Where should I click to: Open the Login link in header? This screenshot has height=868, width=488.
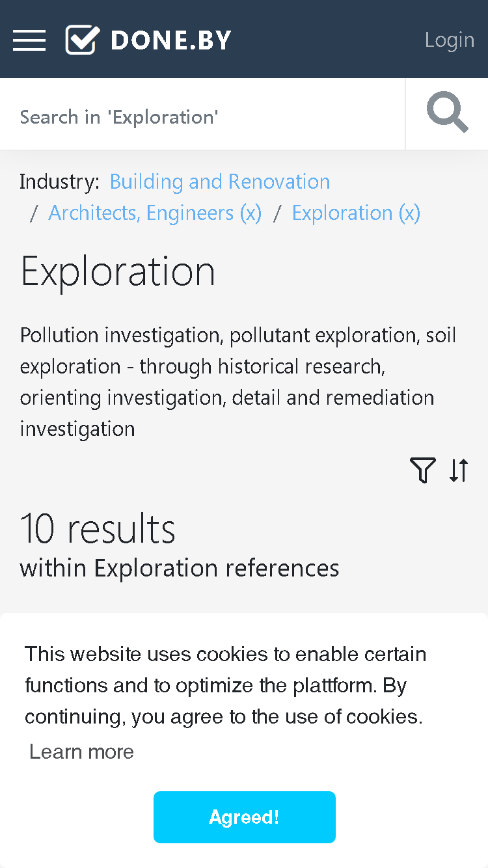450,40
